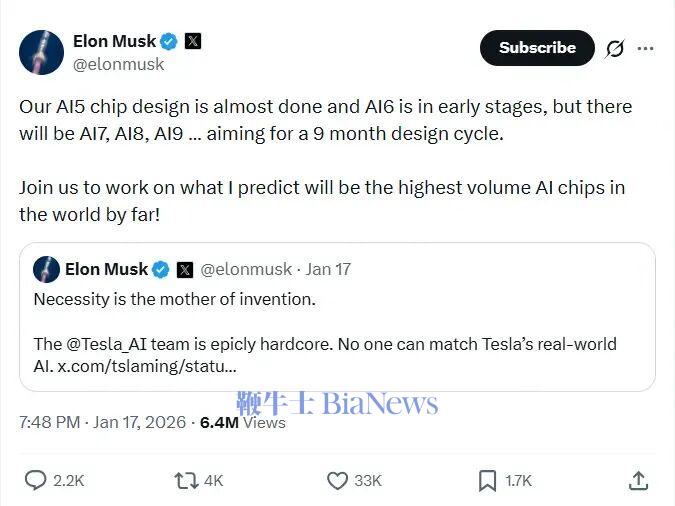Open the 7:48 PM · Jan 17, 2026 timestamp
The height and width of the screenshot is (506, 675).
click(x=102, y=422)
